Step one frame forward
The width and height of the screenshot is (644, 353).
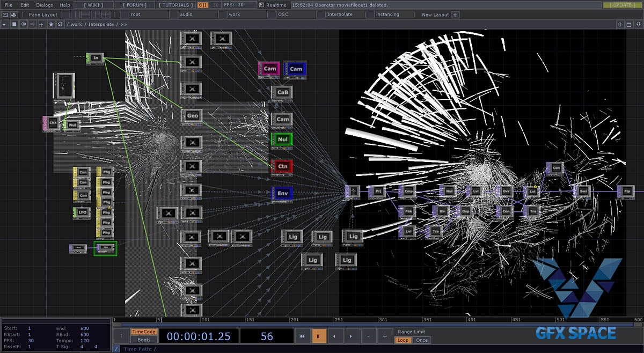click(x=352, y=336)
